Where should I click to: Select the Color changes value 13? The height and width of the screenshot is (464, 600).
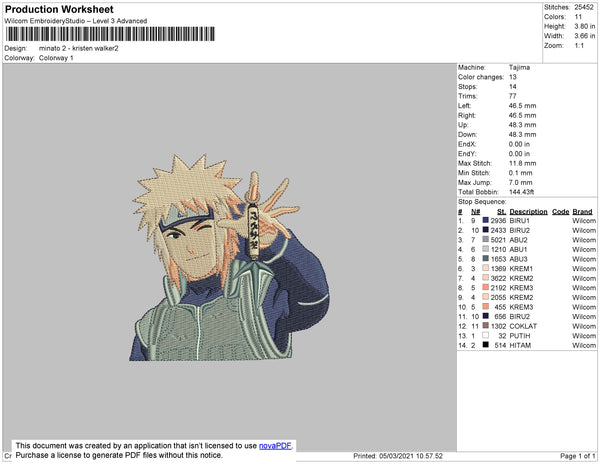(x=512, y=77)
